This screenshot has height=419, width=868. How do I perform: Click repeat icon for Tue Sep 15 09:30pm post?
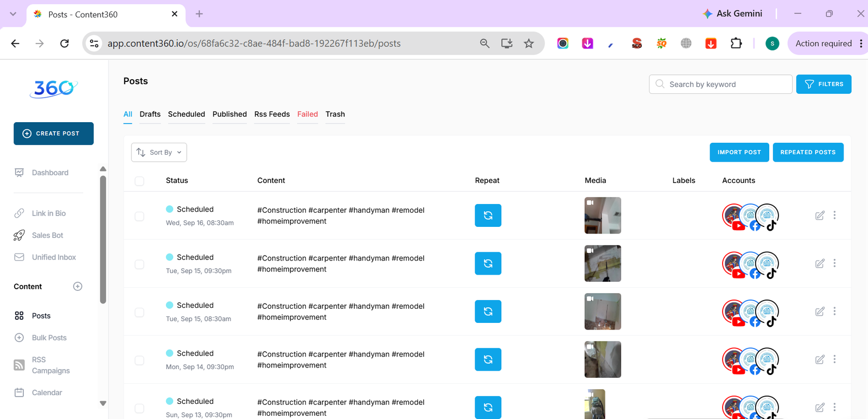[x=488, y=263]
